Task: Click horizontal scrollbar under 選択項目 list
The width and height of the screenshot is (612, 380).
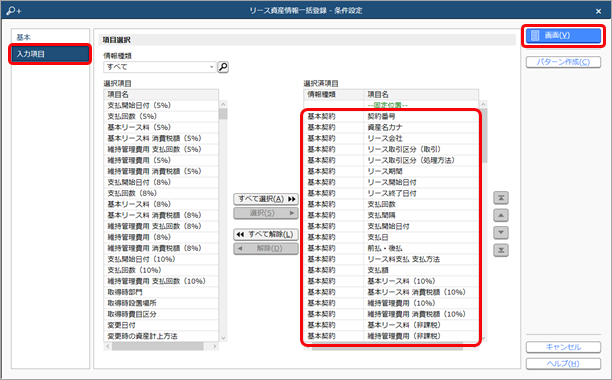Action: tap(161, 346)
